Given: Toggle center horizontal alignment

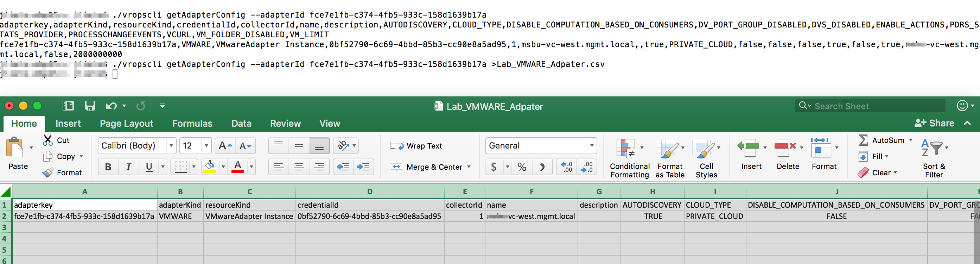Looking at the screenshot, I should click(299, 167).
